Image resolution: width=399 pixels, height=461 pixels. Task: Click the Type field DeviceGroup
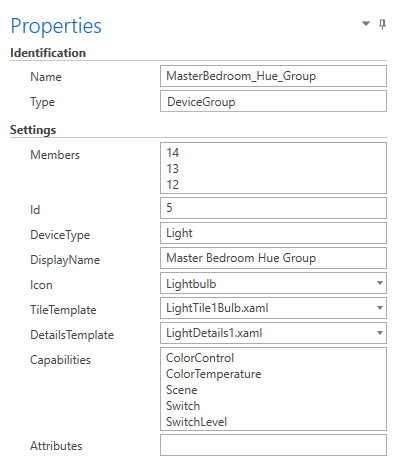click(273, 101)
